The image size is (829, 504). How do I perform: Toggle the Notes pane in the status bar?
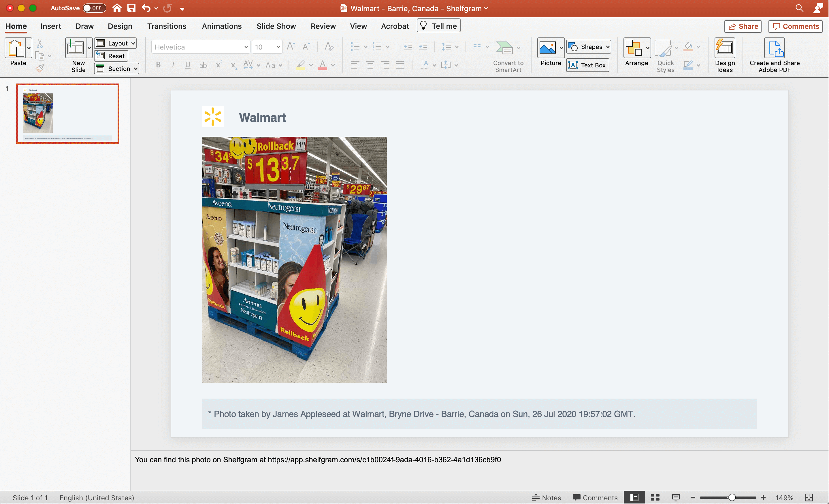coord(547,497)
